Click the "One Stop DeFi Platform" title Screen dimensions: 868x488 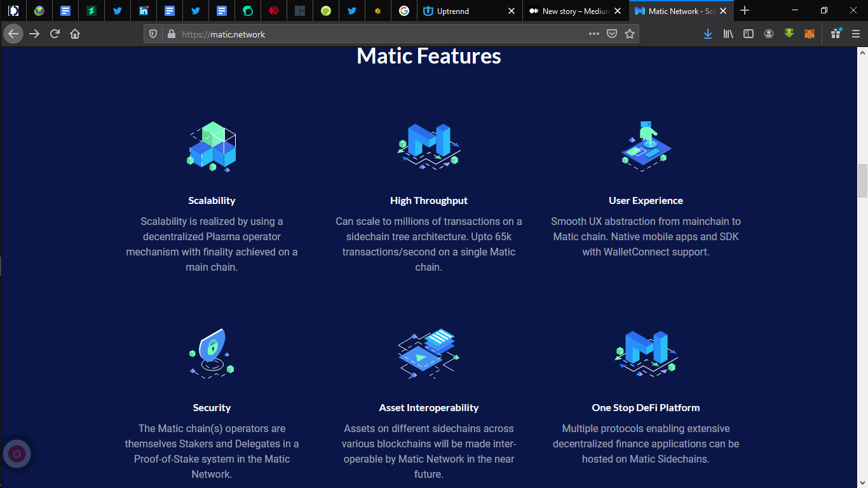tap(646, 408)
